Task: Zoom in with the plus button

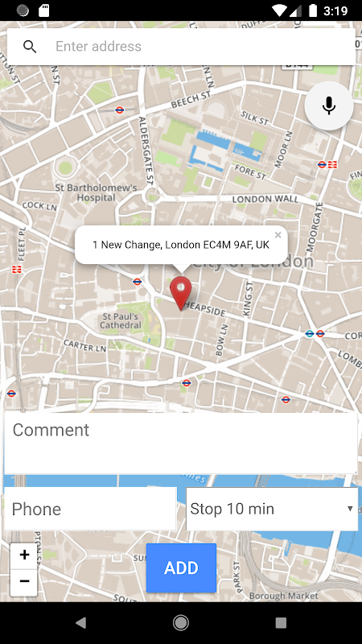Action: point(24,555)
